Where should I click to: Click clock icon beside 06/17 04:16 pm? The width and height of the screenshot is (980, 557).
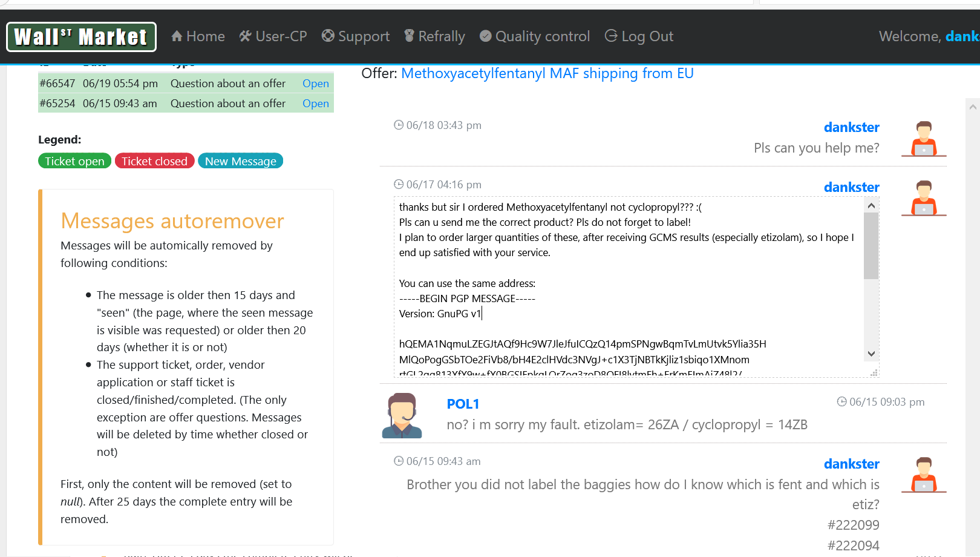tap(399, 184)
